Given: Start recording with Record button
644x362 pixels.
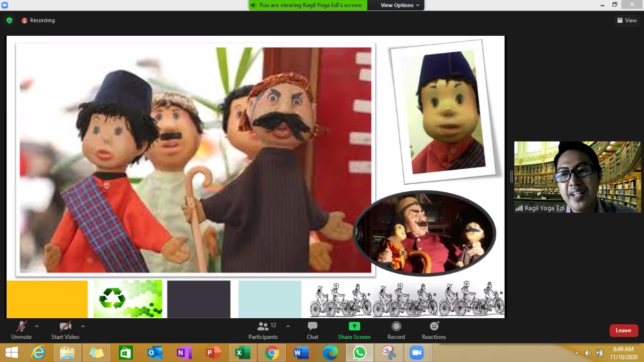Looking at the screenshot, I should [x=396, y=330].
